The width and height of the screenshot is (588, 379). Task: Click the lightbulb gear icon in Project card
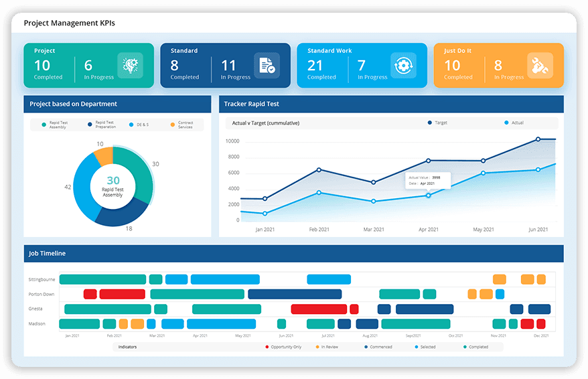coord(130,66)
